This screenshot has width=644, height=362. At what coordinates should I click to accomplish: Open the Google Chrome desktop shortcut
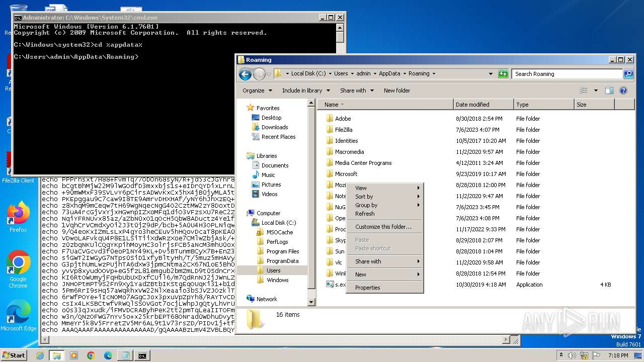pyautogui.click(x=18, y=269)
